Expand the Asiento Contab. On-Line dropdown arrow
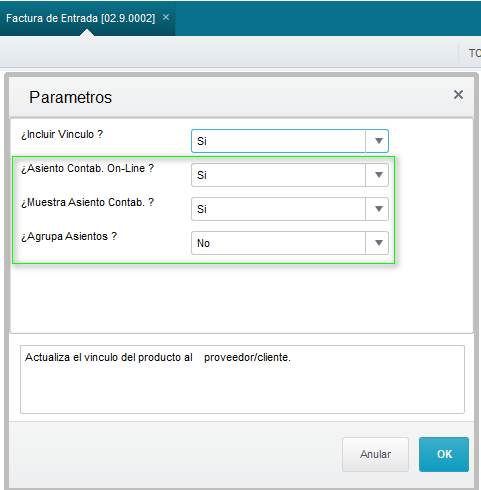 pyautogui.click(x=378, y=175)
